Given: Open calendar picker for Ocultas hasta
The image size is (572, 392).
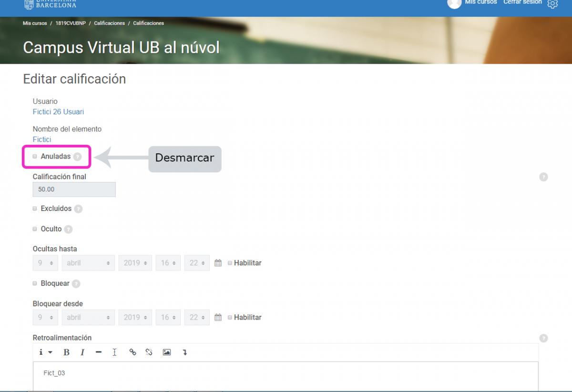Looking at the screenshot, I should [218, 263].
